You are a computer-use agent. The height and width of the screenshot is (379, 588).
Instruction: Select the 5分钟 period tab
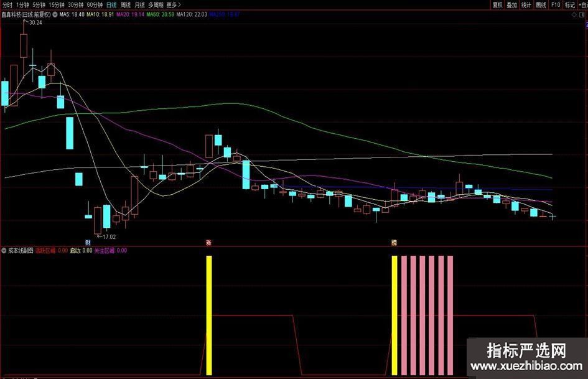pos(39,5)
